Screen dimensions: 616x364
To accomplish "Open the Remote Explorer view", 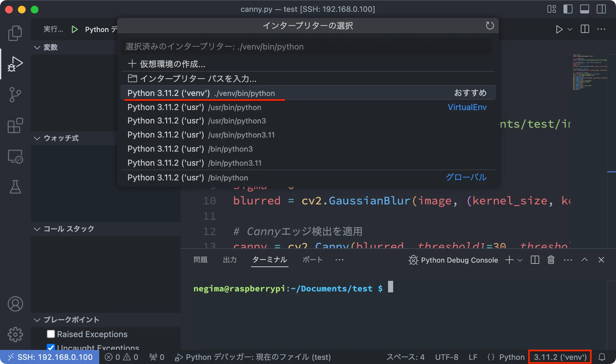I will [15, 156].
